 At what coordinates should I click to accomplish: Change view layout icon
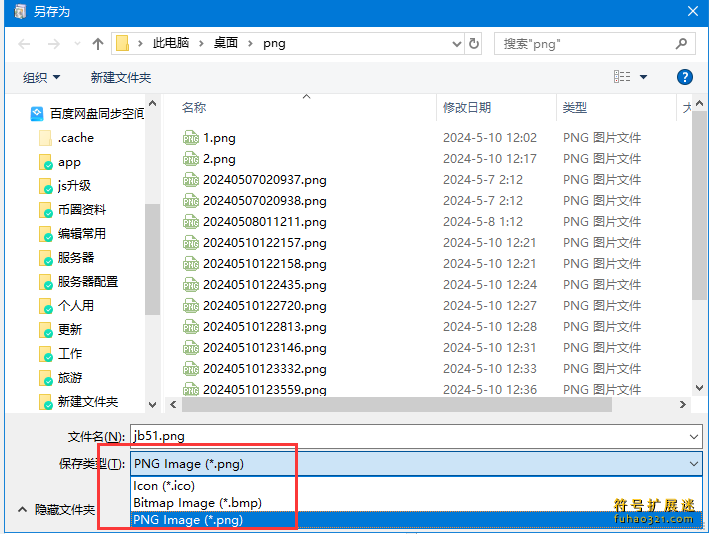click(622, 77)
